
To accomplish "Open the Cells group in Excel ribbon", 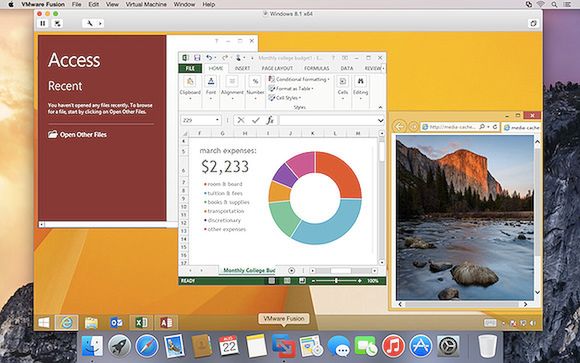I will [343, 88].
